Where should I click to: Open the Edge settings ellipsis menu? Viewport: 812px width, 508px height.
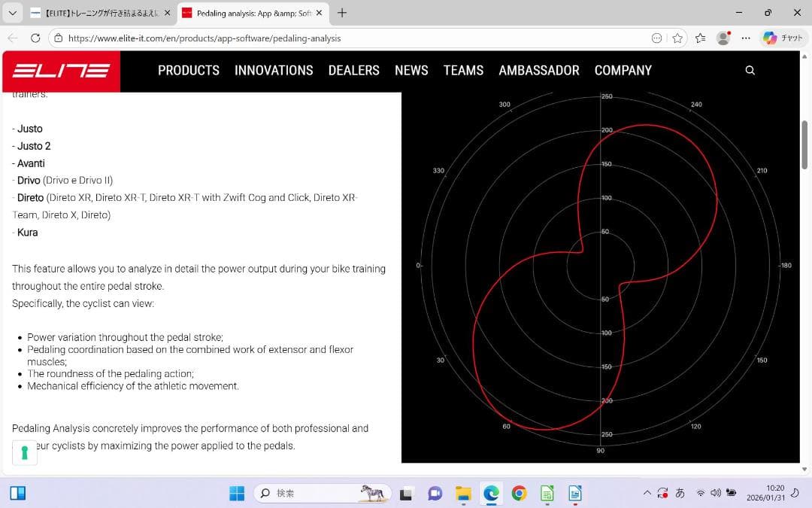[x=746, y=38]
